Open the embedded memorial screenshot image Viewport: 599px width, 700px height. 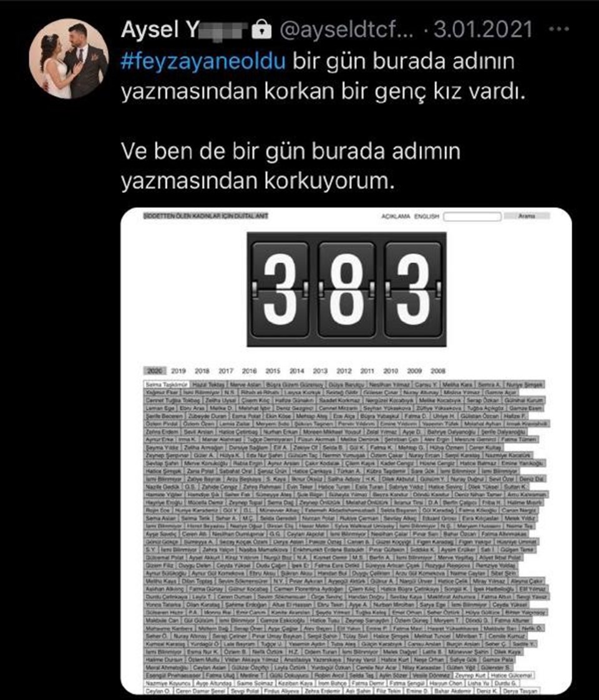[x=346, y=451]
